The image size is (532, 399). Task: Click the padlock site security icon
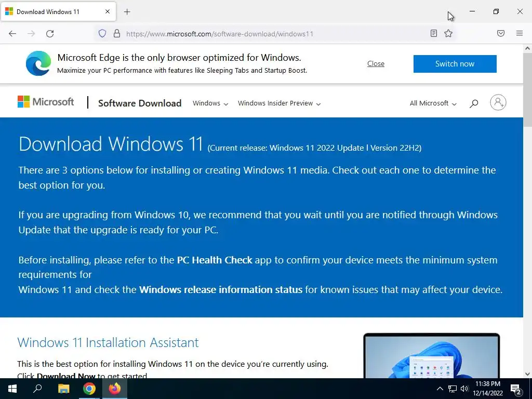117,33
